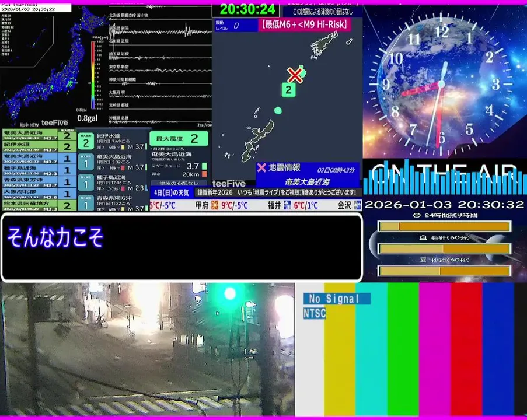The height and width of the screenshot is (420, 527).
Task: Select 紀伊水道 2026/01/02 07:49 list row
Action: (x=39, y=147)
